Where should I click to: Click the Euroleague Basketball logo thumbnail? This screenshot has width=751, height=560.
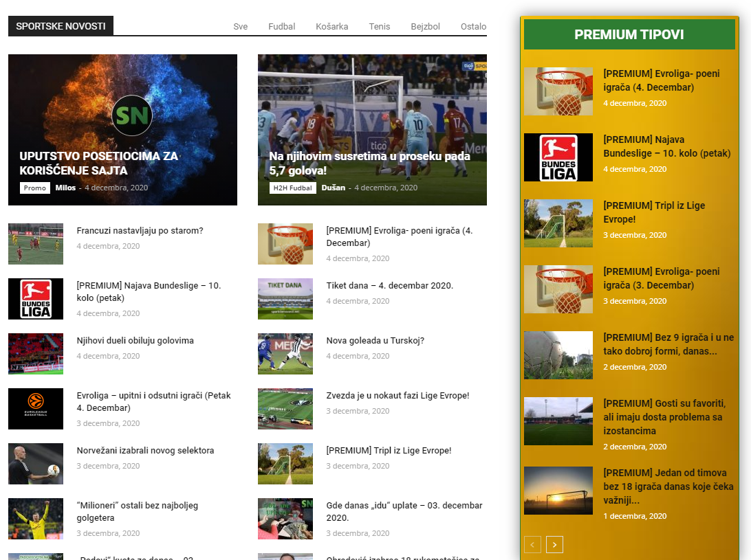(x=36, y=409)
